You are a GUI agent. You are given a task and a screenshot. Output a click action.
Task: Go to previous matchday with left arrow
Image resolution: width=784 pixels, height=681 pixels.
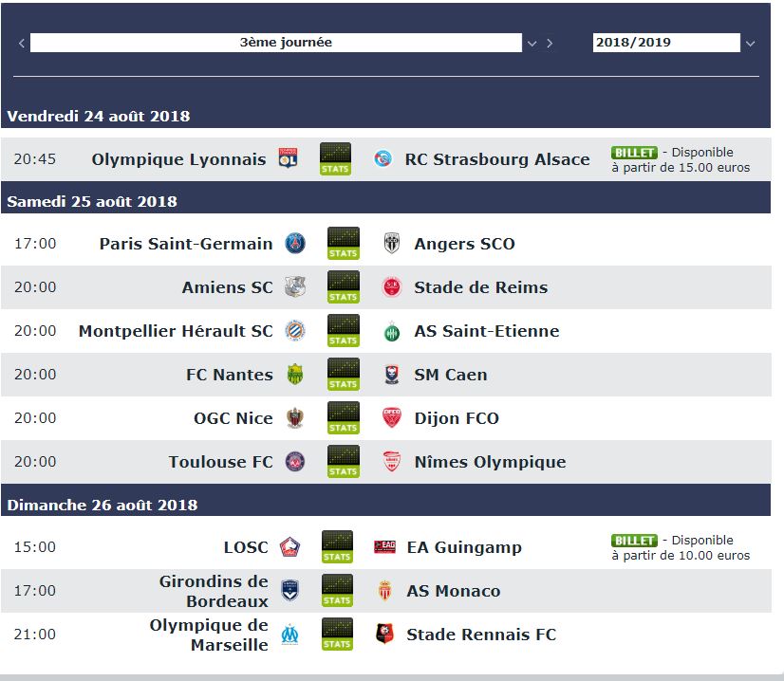22,43
